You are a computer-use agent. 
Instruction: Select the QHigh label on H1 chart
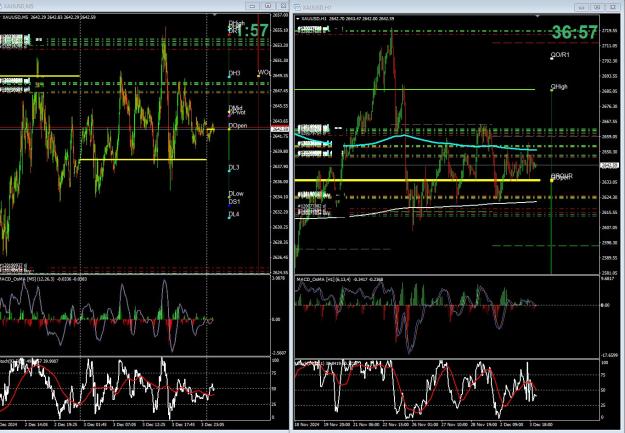(x=559, y=87)
